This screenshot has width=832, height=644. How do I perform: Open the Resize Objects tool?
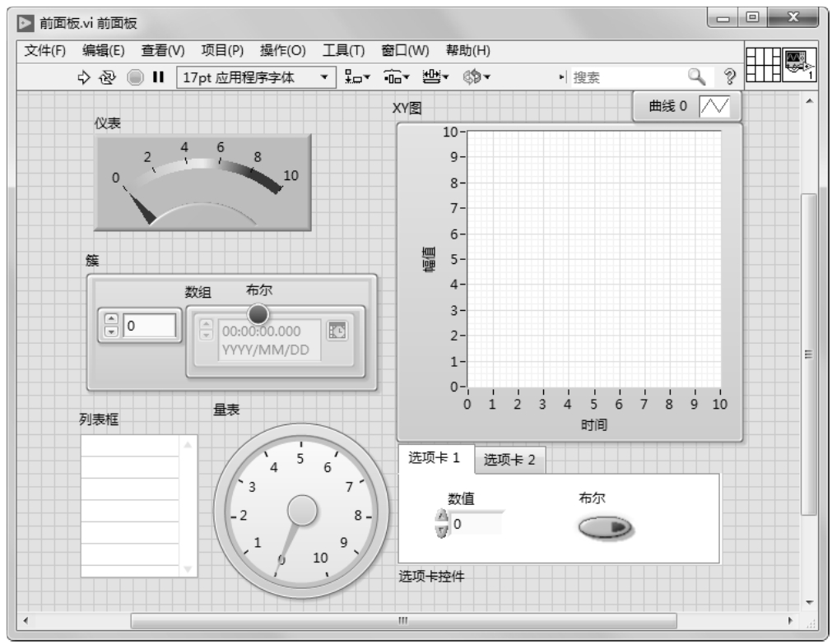(435, 77)
